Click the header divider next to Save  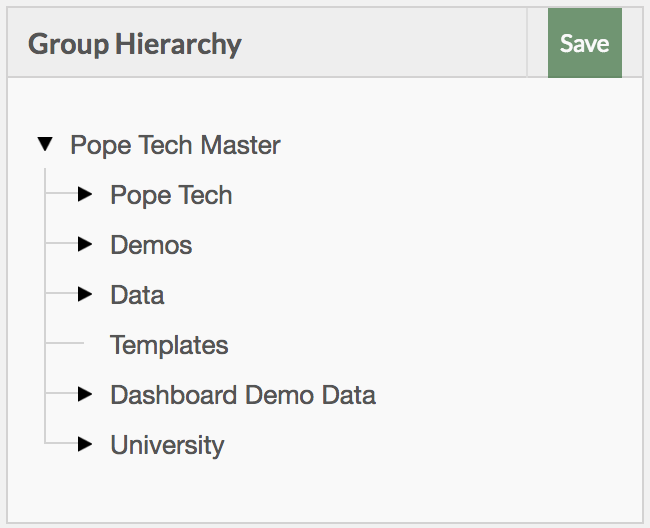click(527, 43)
